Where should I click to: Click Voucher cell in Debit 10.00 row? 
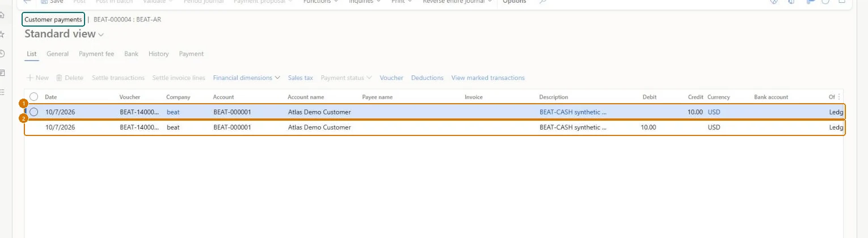tap(140, 127)
